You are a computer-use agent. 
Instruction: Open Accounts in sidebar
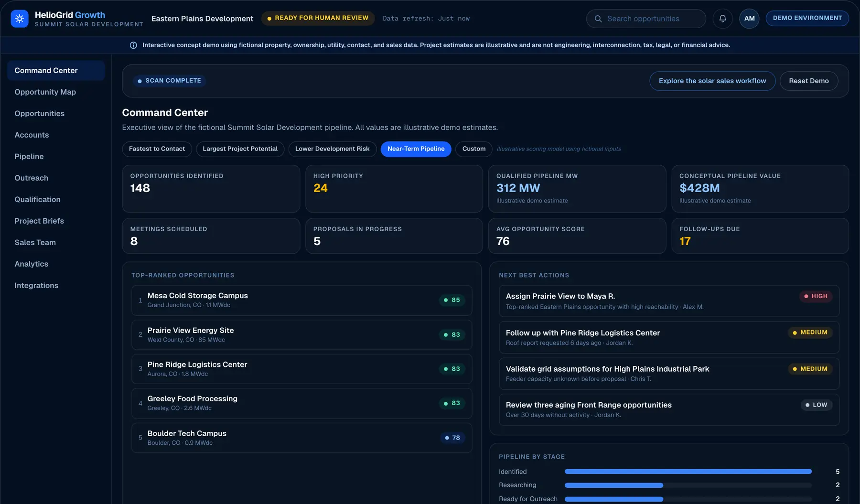point(56,135)
